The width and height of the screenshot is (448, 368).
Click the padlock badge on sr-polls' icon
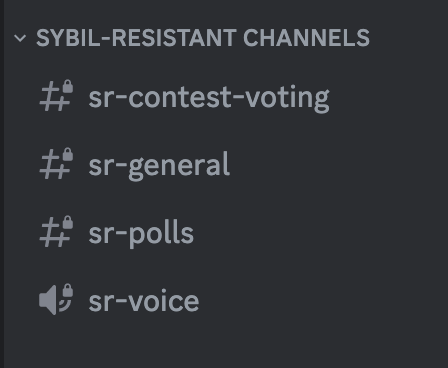[68, 222]
